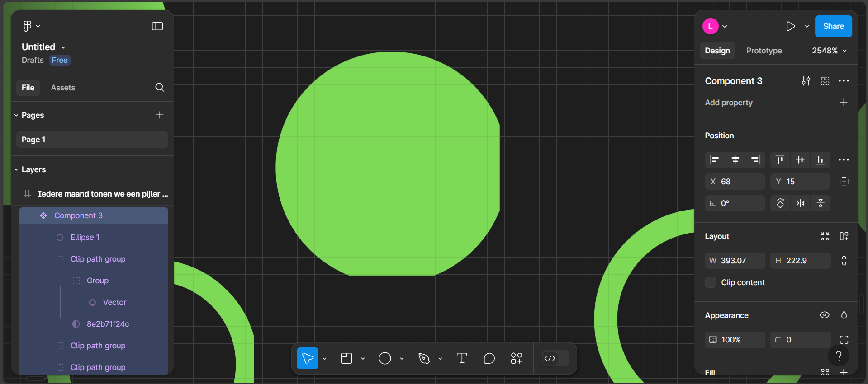Screen dimensions: 868x384
Task: Select the Component 3 layer
Action: pos(94,215)
